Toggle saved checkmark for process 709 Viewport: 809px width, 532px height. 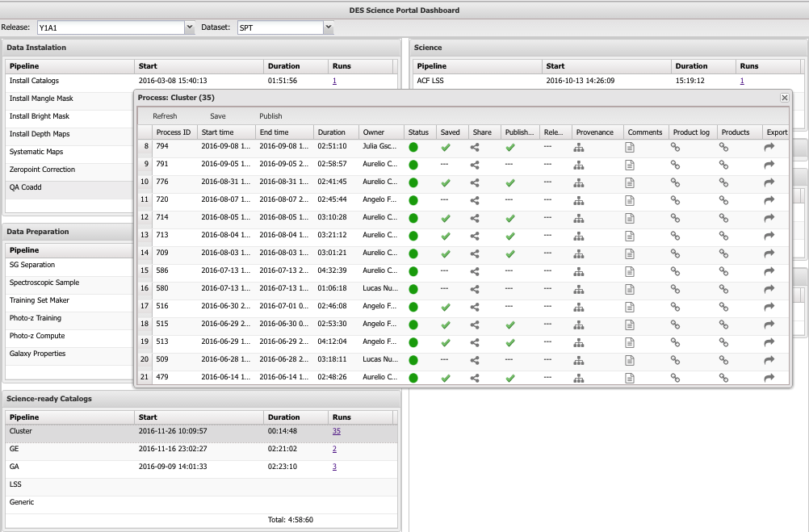446,253
